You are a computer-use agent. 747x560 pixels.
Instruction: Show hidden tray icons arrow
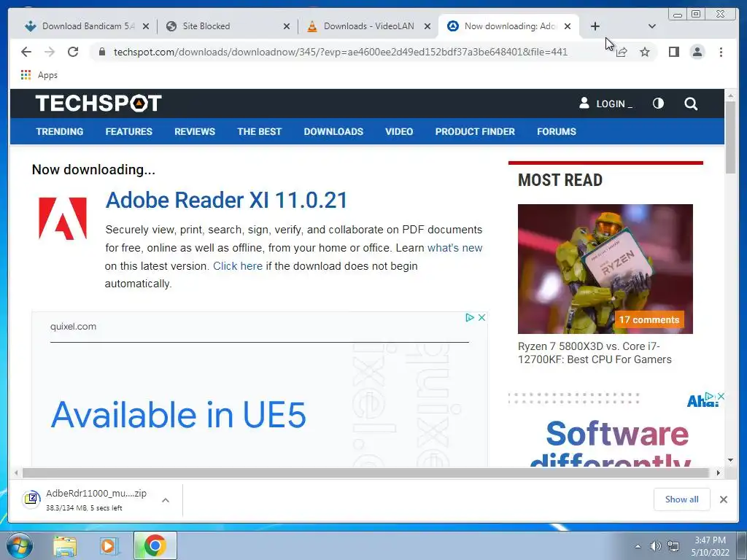click(638, 546)
